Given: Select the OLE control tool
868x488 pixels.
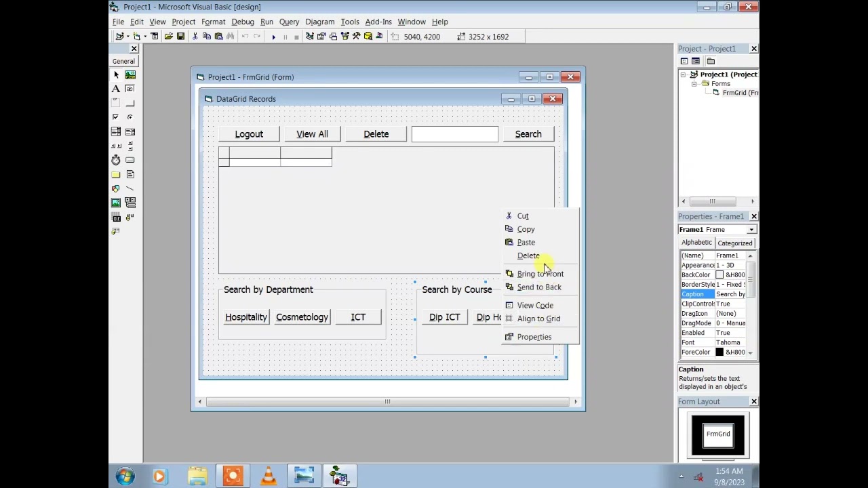Looking at the screenshot, I should tap(116, 217).
